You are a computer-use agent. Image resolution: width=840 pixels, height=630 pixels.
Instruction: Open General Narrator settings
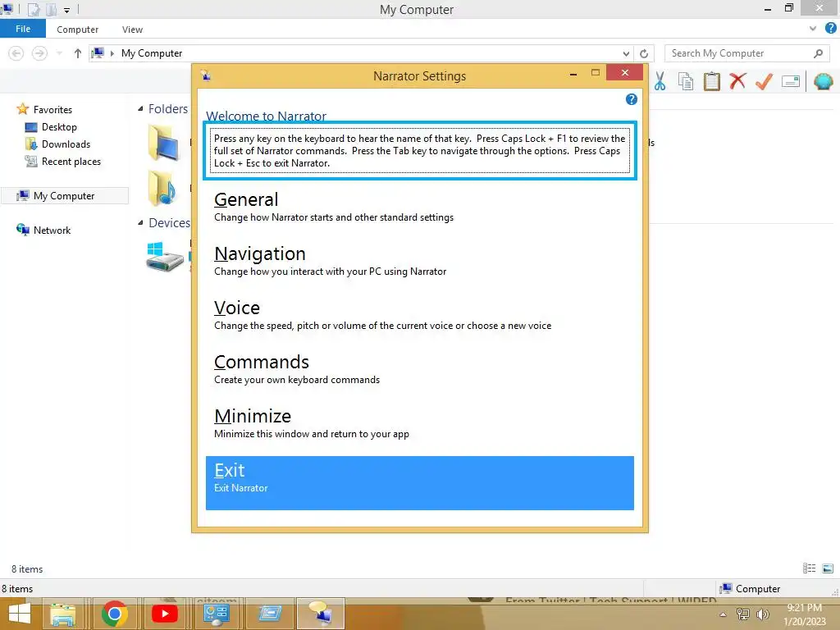[419, 207]
